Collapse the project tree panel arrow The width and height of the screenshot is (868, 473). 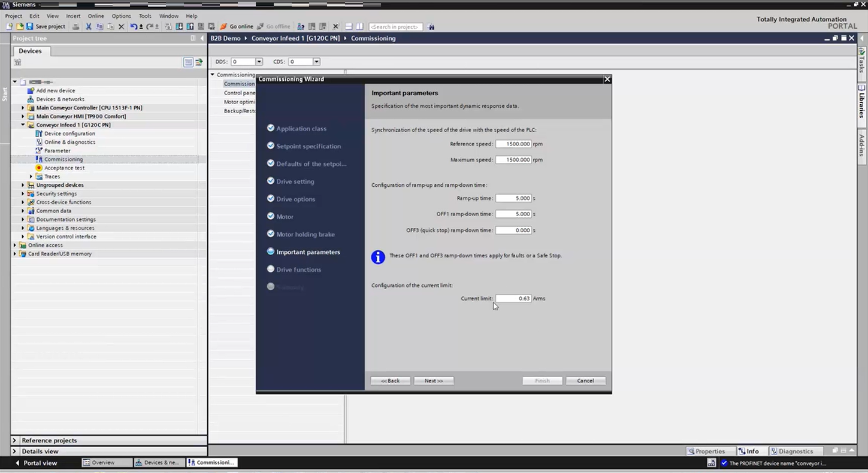[x=201, y=38]
